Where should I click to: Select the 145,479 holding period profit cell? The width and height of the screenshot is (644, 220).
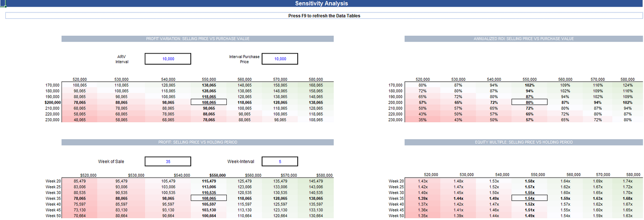pyautogui.click(x=315, y=181)
